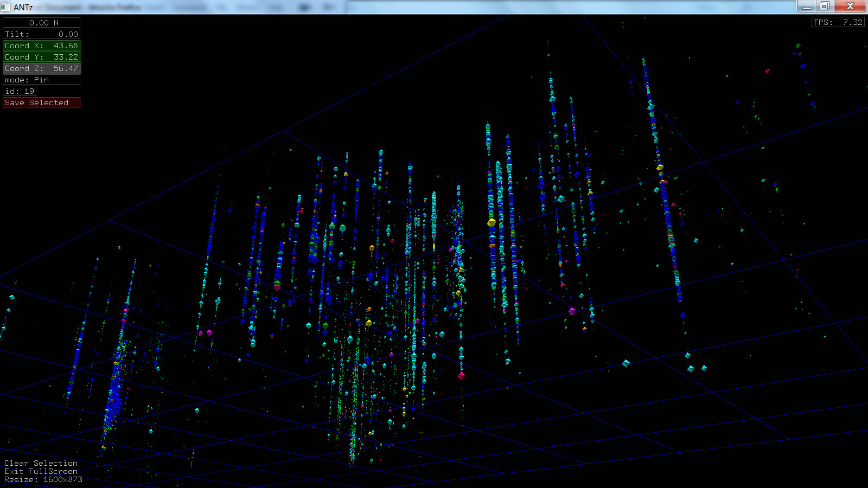Click the compass heading 0.00 N readout

(41, 23)
